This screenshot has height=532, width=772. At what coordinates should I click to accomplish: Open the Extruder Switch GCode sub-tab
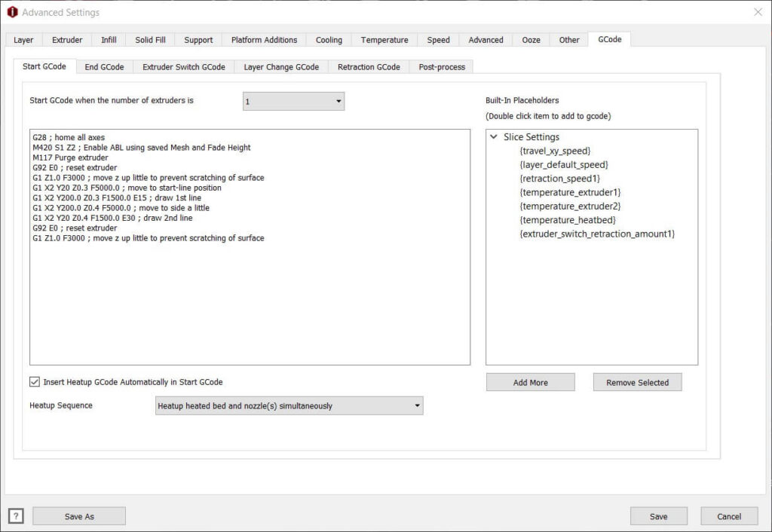tap(184, 67)
